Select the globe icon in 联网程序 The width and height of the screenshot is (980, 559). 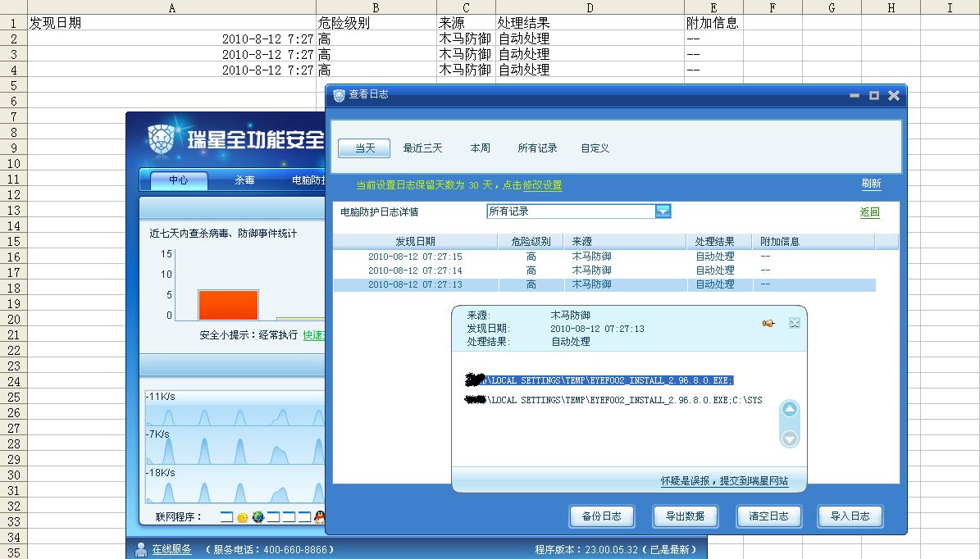point(258,516)
